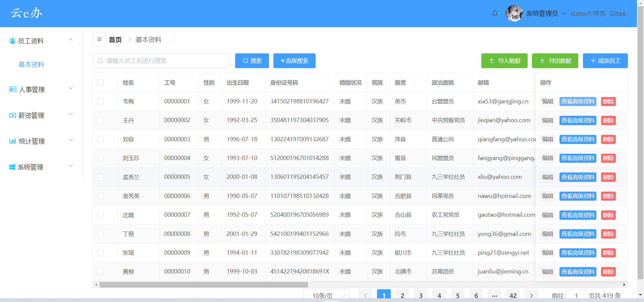644x302 pixels.
Task: Check the row for 王丹
Action: 100,120
